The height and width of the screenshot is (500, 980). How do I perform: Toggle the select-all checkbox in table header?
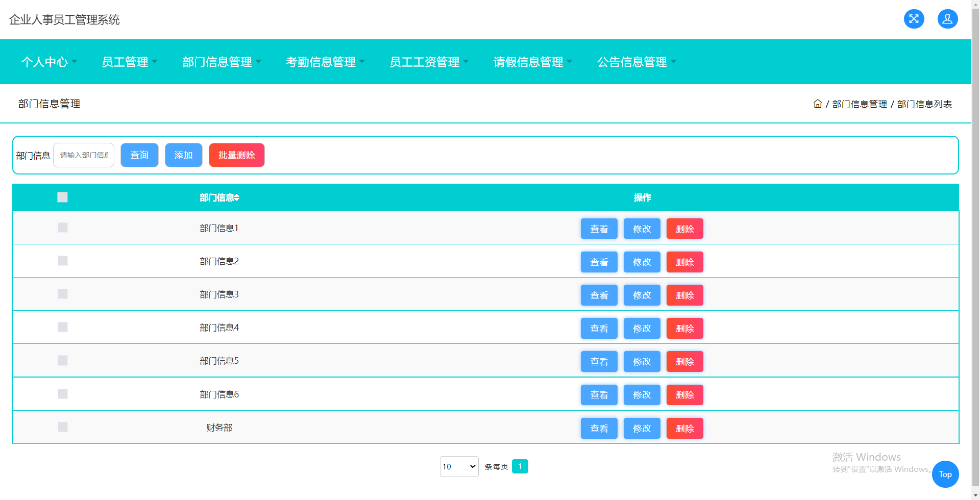tap(62, 197)
